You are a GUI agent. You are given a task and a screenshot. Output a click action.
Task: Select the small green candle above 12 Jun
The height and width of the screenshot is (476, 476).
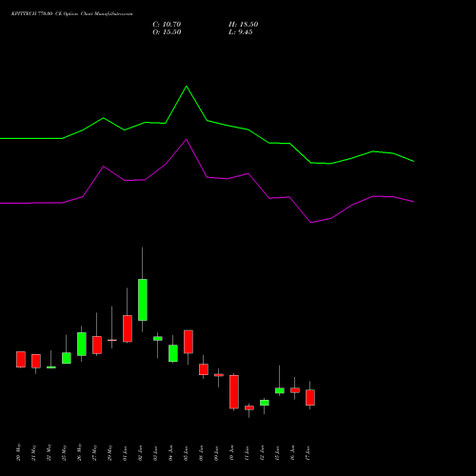265,403
